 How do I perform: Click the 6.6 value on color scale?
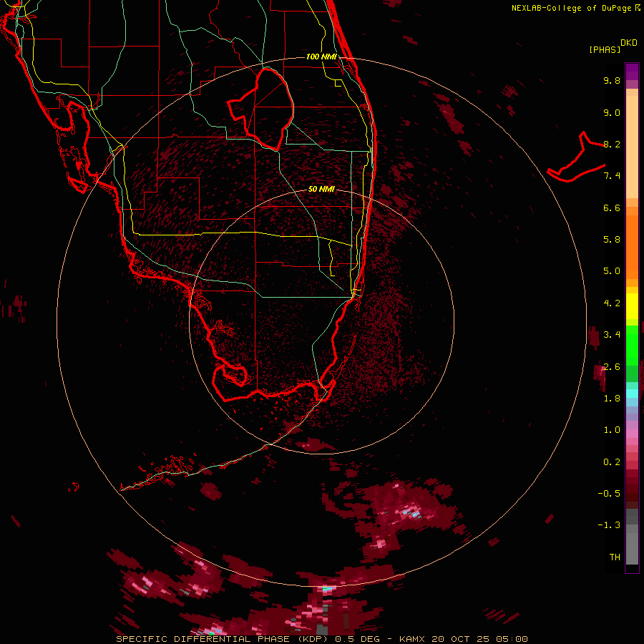click(x=612, y=208)
